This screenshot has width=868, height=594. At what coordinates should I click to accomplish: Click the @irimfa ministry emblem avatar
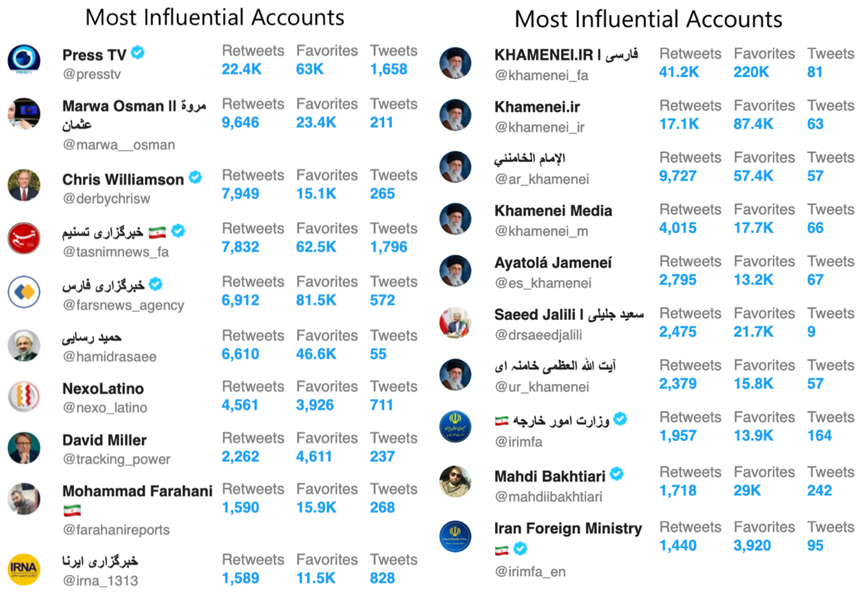(455, 427)
